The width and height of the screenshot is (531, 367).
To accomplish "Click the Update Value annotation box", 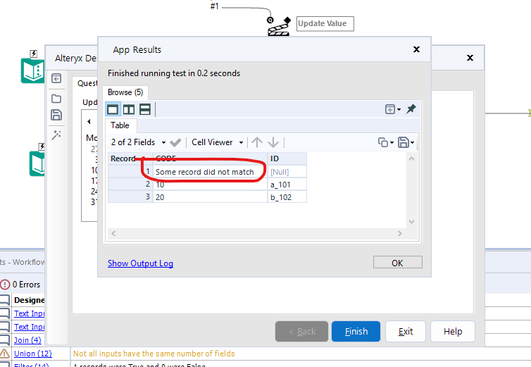I will 325,24.
